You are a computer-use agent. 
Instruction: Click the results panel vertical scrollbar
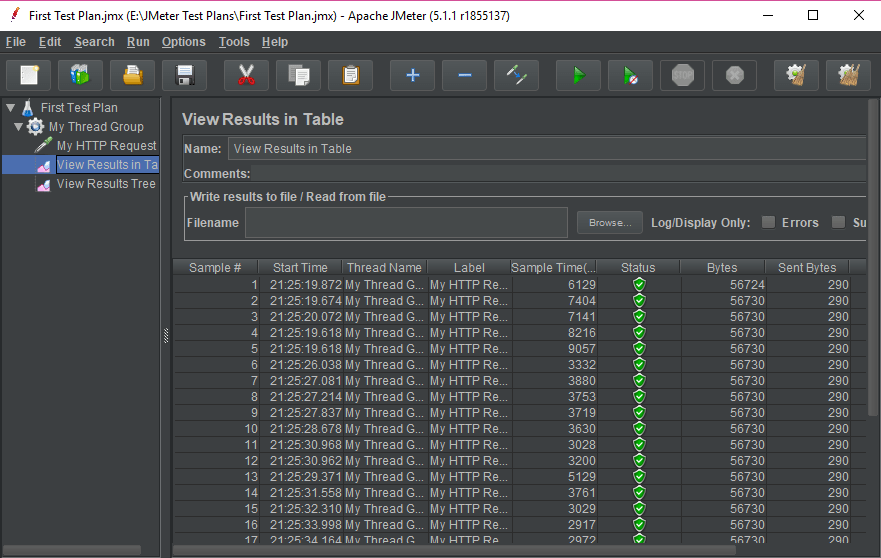[x=873, y=258]
